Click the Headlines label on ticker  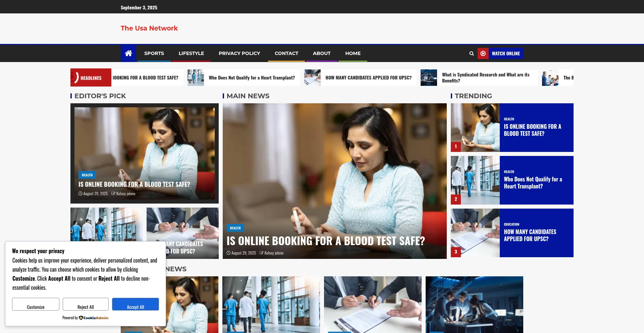coord(91,78)
